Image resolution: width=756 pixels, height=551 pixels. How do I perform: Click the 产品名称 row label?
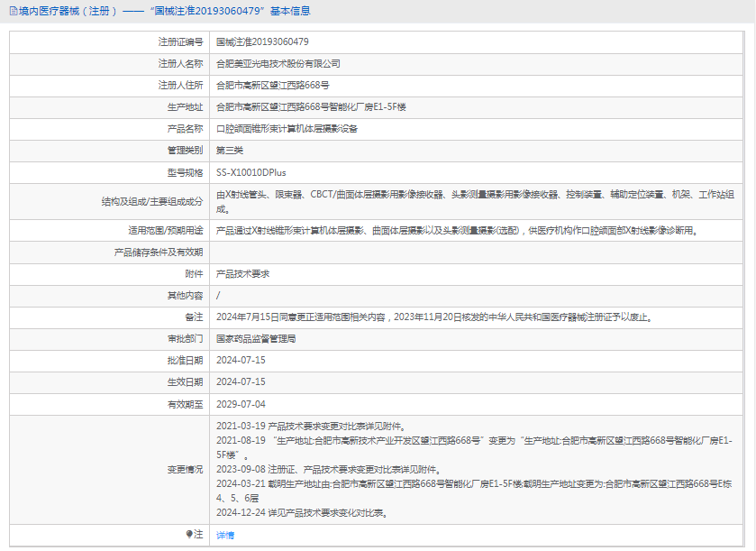click(185, 129)
